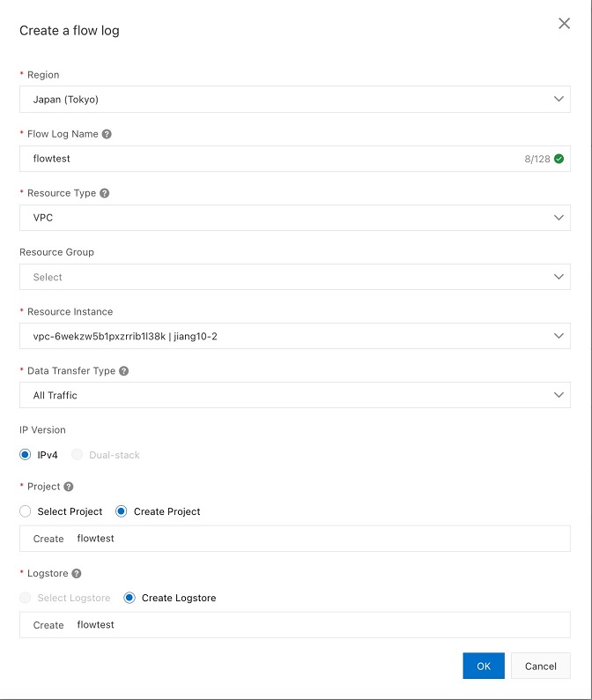Select the Create Logstore radio option
Viewport: 592px width, 700px height.
(129, 598)
